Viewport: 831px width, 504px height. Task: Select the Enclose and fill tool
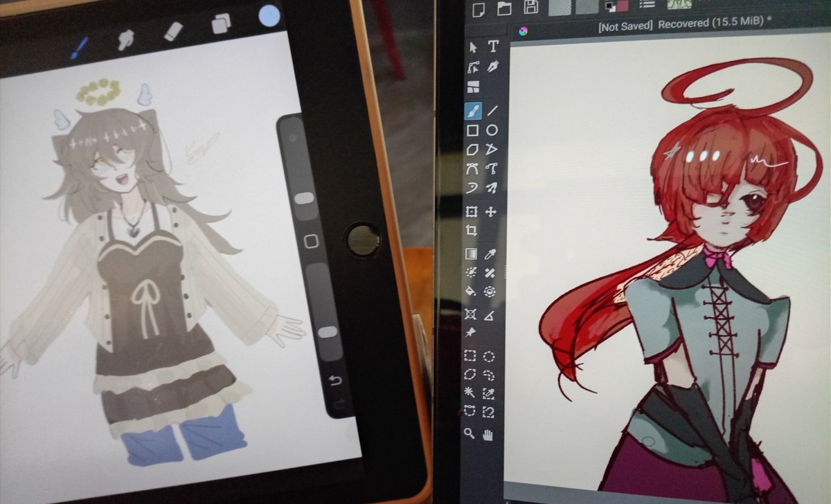(490, 291)
